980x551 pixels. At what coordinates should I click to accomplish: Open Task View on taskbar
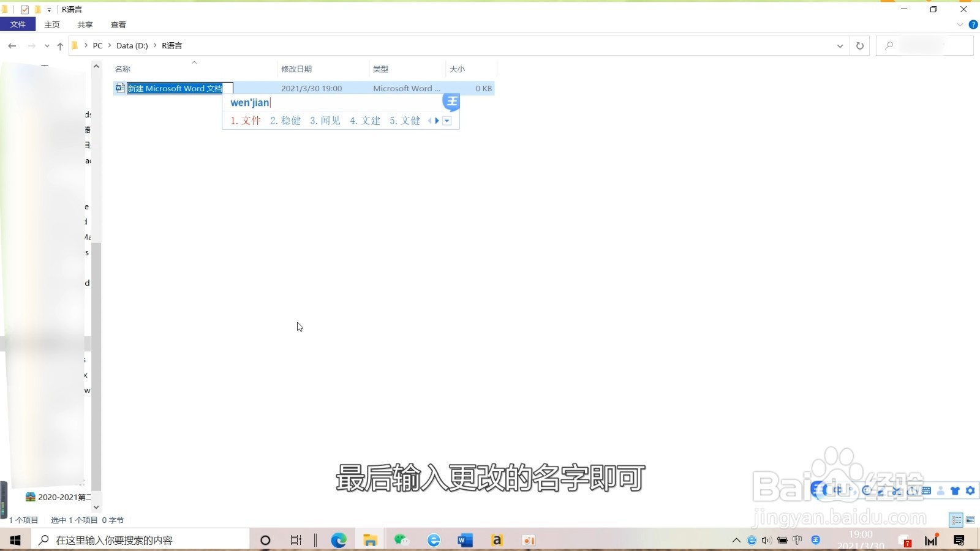[296, 540]
